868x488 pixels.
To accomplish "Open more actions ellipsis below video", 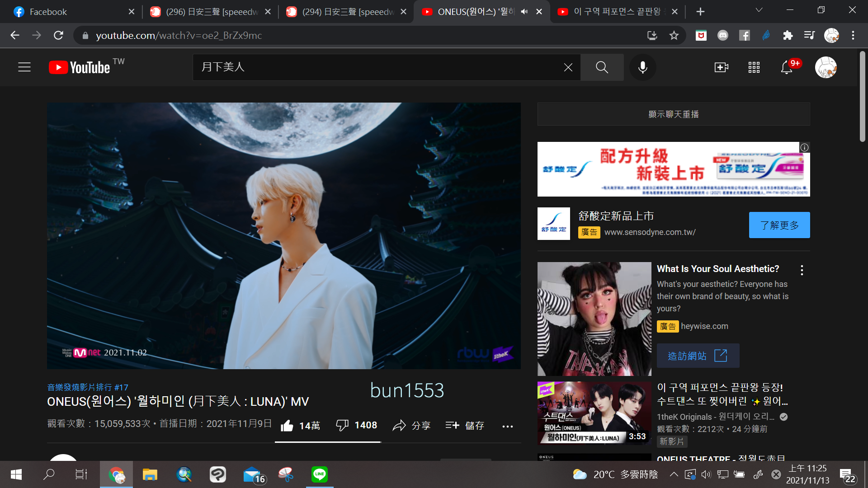I will click(508, 426).
